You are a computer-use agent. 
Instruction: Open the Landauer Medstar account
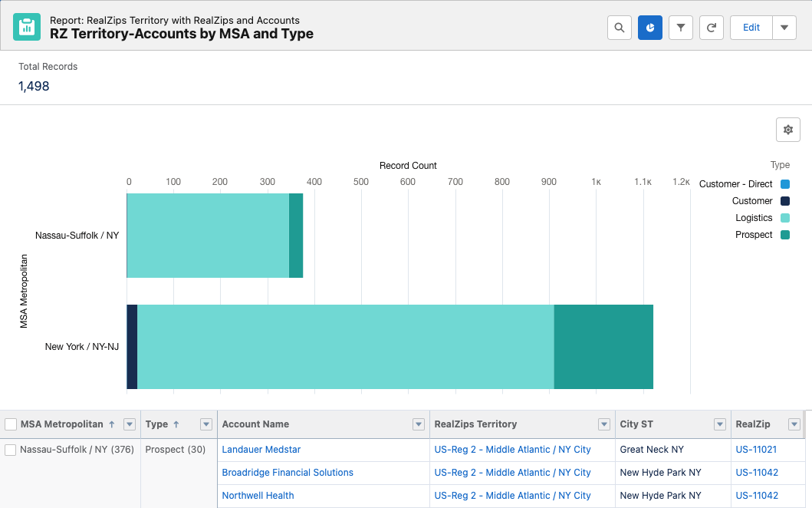[x=261, y=450]
